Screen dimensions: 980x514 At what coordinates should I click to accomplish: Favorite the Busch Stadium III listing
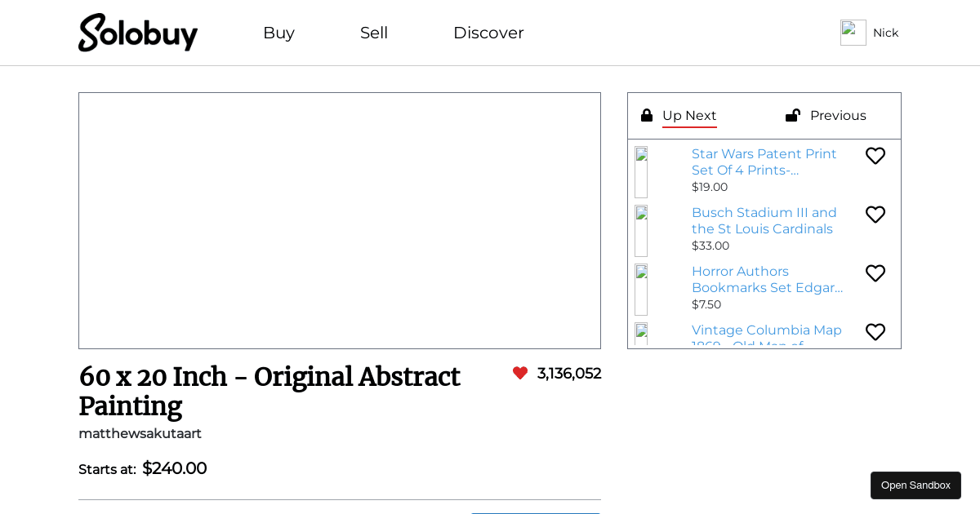[x=875, y=215]
